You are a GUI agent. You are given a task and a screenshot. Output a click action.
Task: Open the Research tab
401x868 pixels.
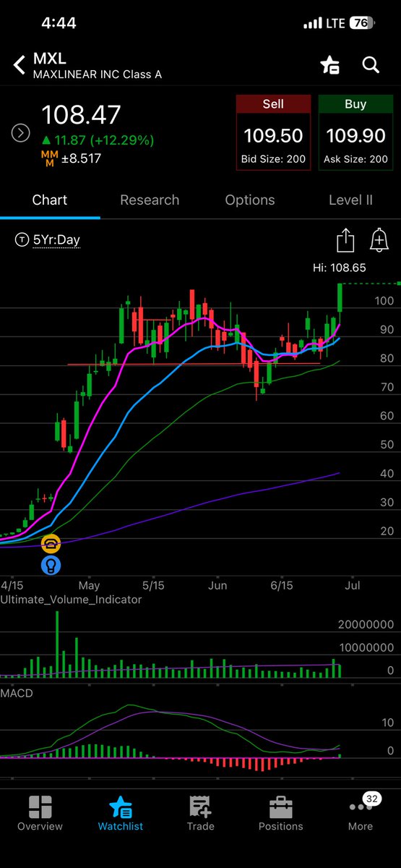point(150,200)
